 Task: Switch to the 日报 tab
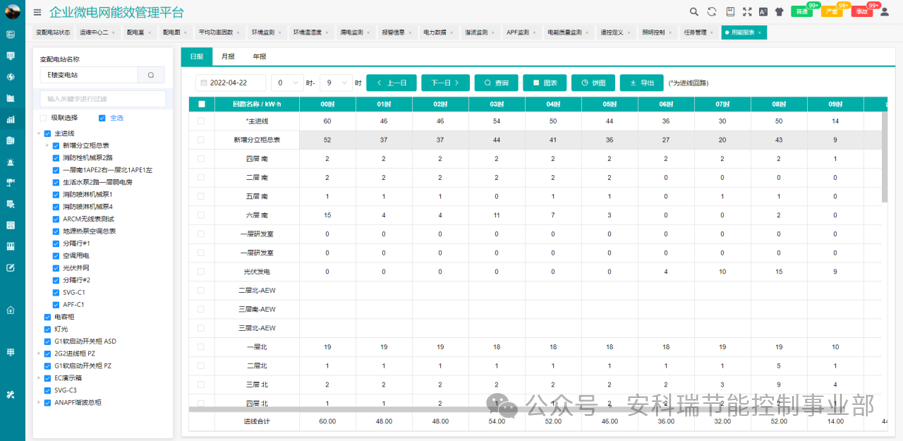coord(196,56)
